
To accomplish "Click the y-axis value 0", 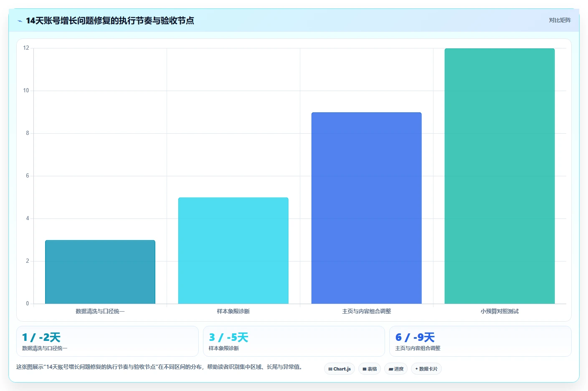I will (28, 304).
